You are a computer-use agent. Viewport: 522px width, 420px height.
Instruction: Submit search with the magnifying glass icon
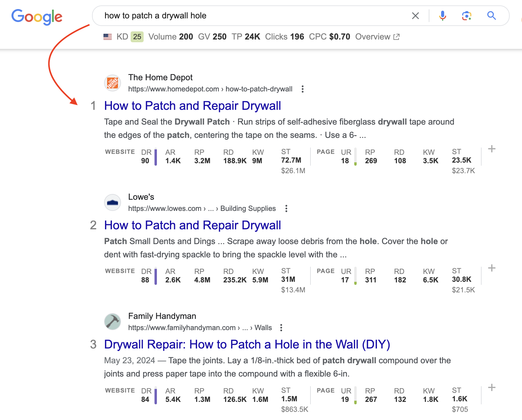tap(492, 16)
